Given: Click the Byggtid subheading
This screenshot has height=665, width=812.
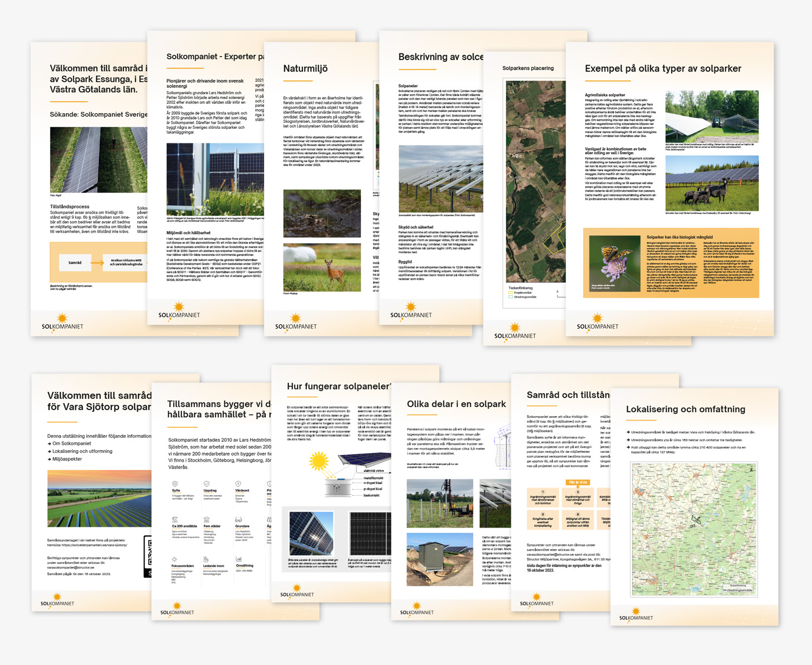Looking at the screenshot, I should point(405,261).
